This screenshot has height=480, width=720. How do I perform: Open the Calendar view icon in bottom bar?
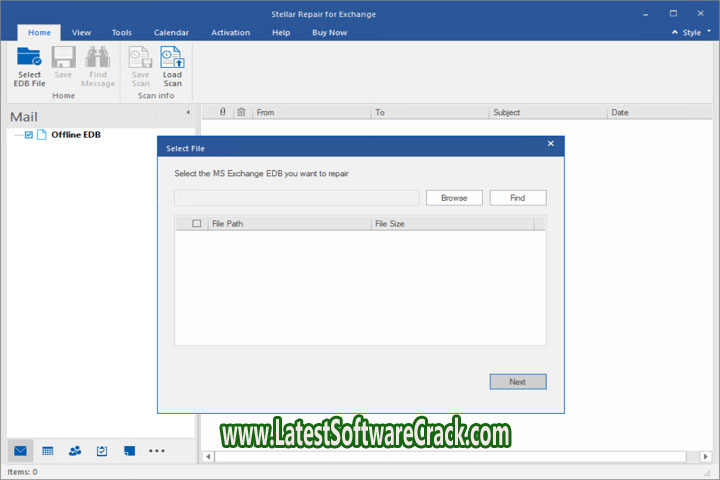[48, 451]
